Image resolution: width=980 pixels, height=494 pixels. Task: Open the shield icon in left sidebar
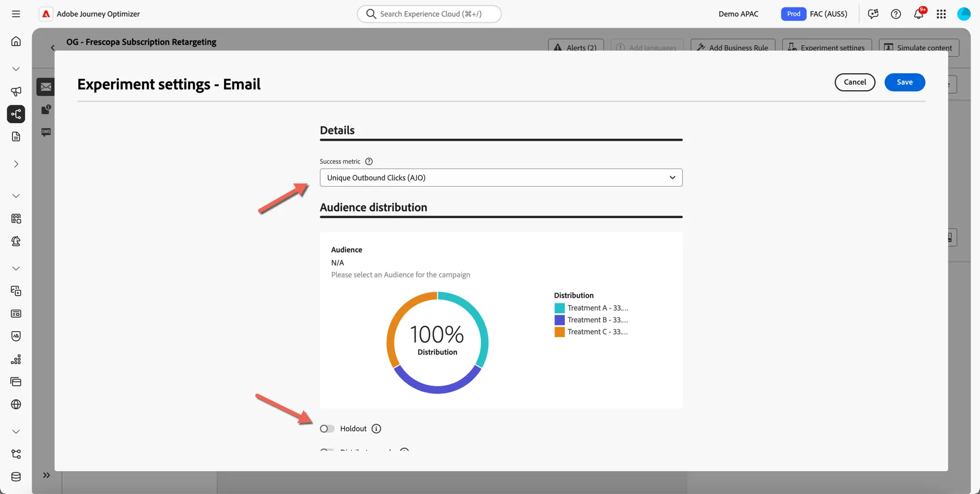(x=16, y=336)
